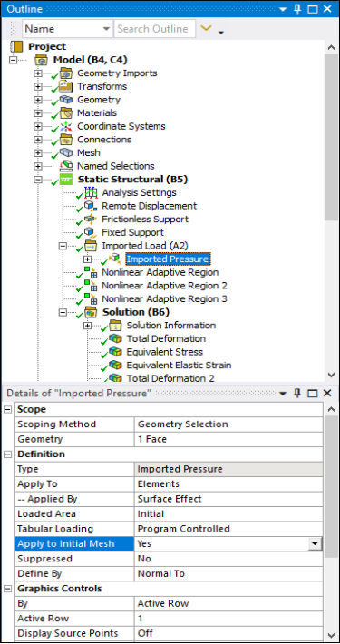Click the Equivalent Elastic Strain result icon

pos(115,366)
